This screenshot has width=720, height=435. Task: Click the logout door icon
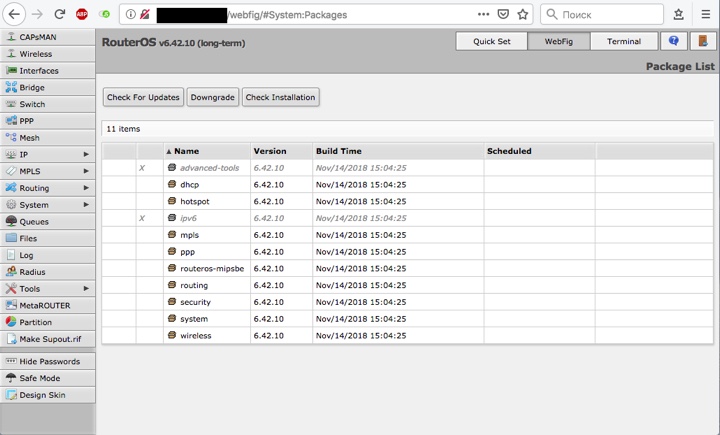click(x=703, y=41)
